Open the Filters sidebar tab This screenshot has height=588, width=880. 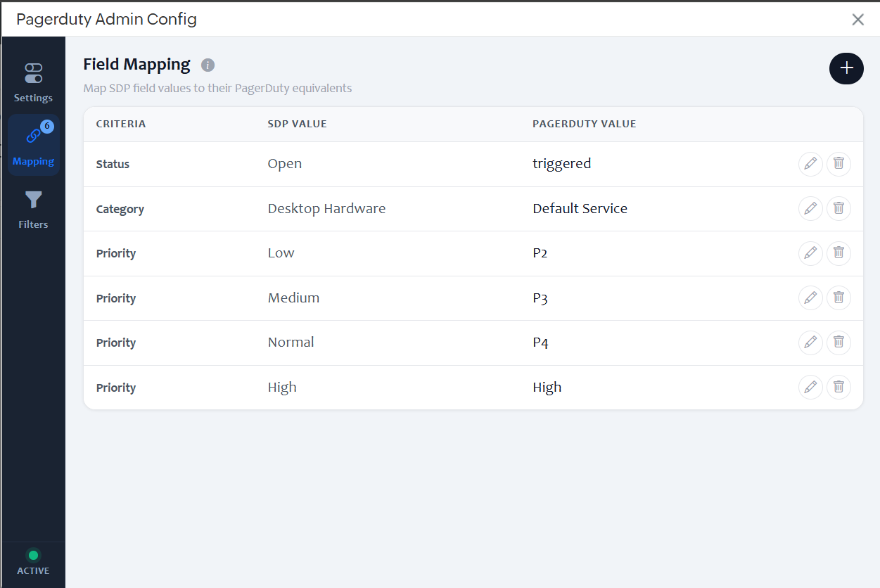point(33,210)
